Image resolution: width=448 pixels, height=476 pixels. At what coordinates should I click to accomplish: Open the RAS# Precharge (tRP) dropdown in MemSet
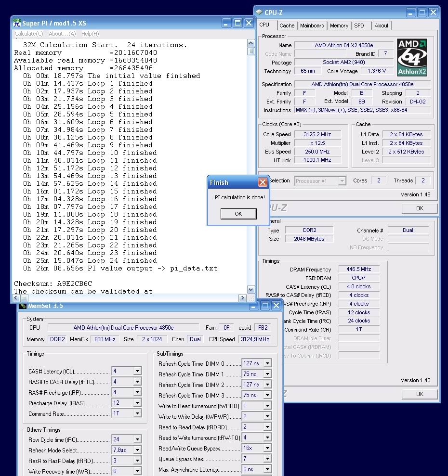click(137, 392)
